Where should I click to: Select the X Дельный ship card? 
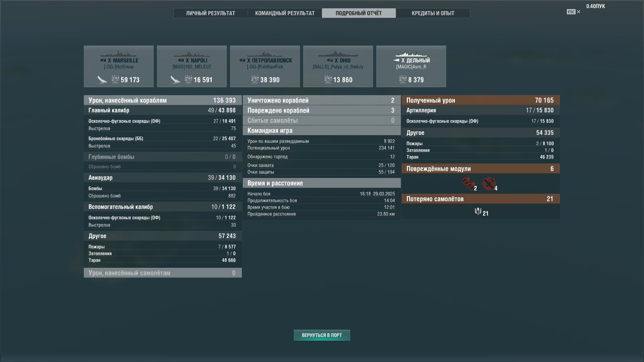pos(411,66)
